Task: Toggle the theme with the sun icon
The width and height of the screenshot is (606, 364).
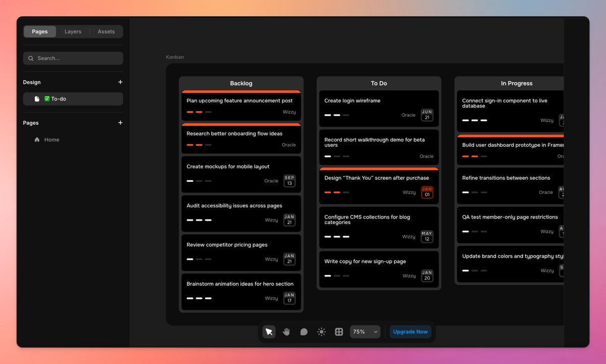Action: click(x=321, y=332)
